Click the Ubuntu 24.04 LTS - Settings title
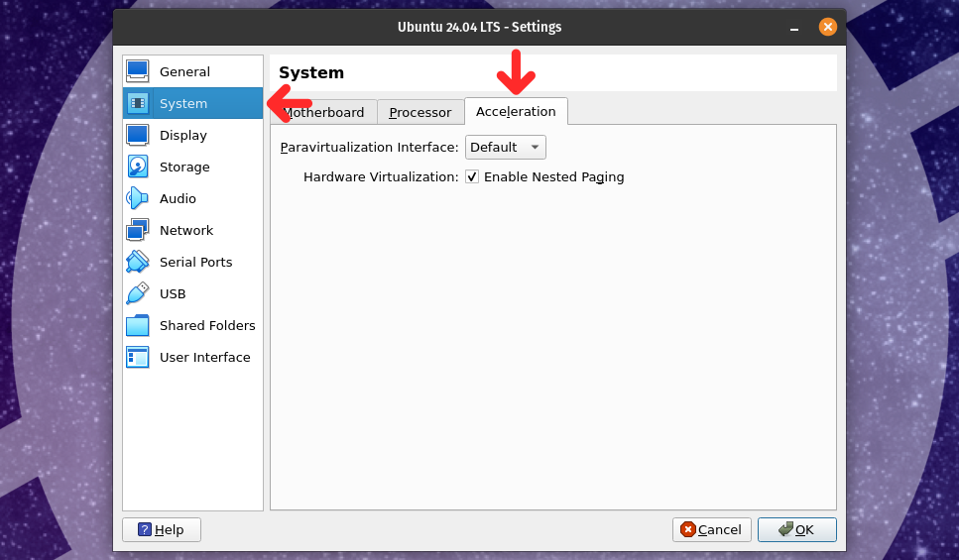The image size is (959, 560). pyautogui.click(x=480, y=27)
